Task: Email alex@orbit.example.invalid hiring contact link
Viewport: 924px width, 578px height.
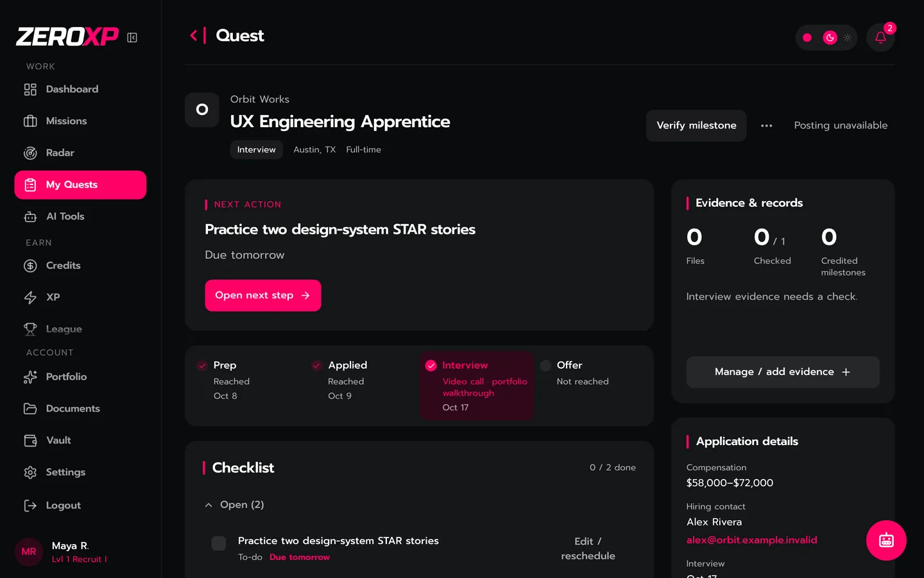Action: click(752, 540)
